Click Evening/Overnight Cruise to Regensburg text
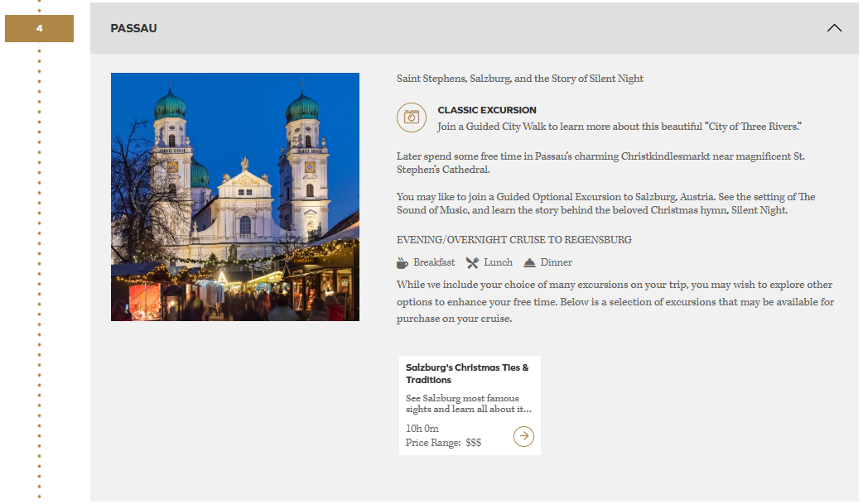The width and height of the screenshot is (863, 504). (513, 240)
